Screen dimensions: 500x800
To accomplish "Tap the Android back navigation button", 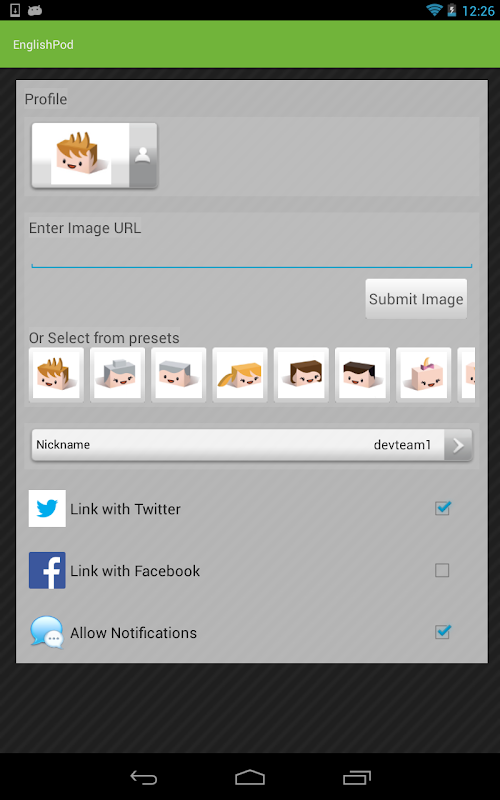I will click(x=144, y=777).
